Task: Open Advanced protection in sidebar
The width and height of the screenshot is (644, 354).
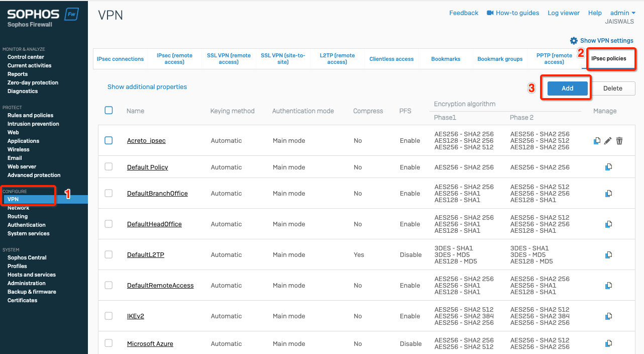Action: [x=34, y=175]
